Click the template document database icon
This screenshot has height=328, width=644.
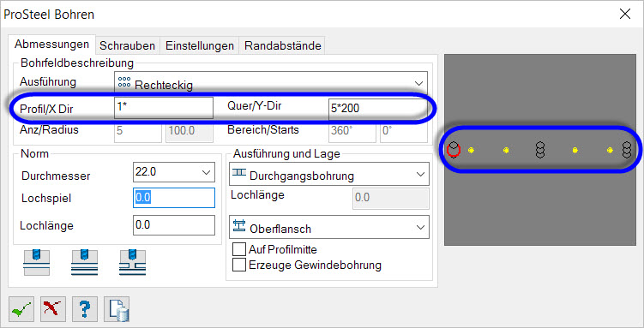coord(117,309)
